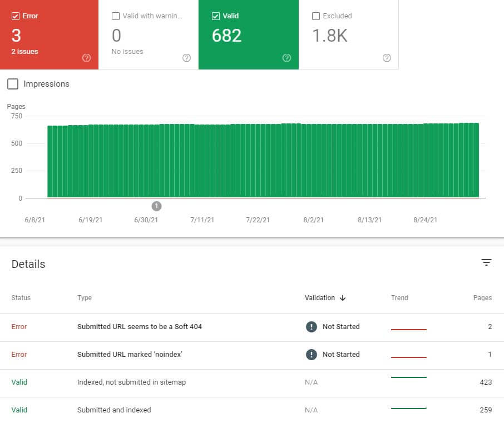Check the Excluded checkbox to show excluded pages
This screenshot has height=423, width=504.
tap(316, 16)
